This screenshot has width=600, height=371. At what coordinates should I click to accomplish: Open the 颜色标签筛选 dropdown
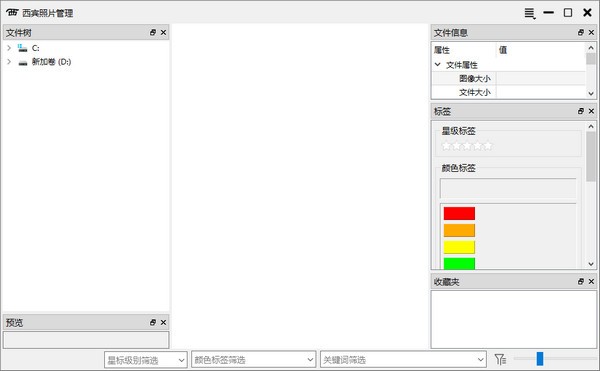click(x=253, y=360)
